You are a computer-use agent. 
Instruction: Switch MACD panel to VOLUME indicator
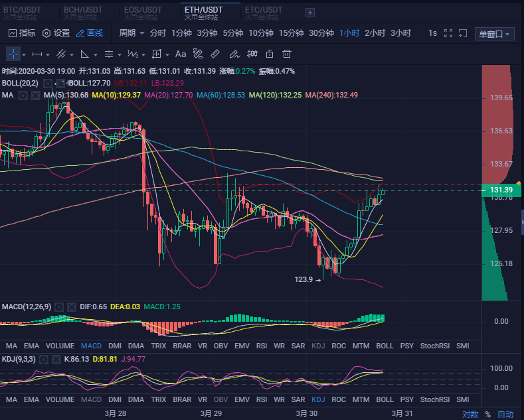(60, 346)
